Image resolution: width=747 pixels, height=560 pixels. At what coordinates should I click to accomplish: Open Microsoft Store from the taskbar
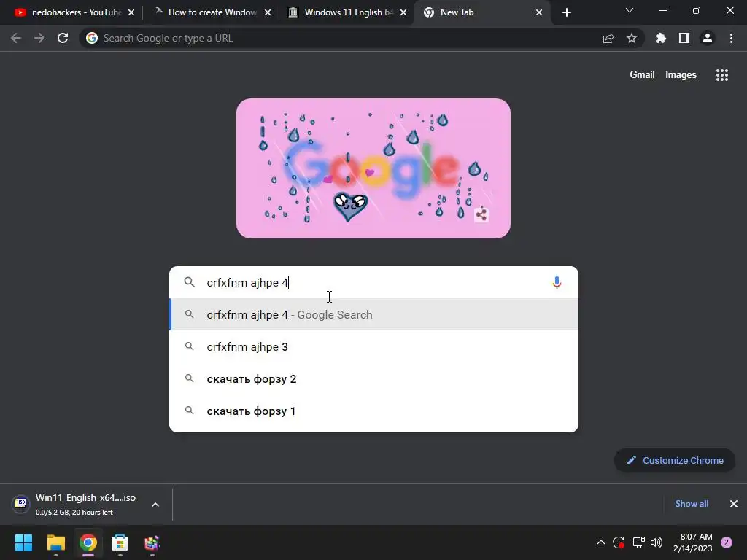coord(120,542)
